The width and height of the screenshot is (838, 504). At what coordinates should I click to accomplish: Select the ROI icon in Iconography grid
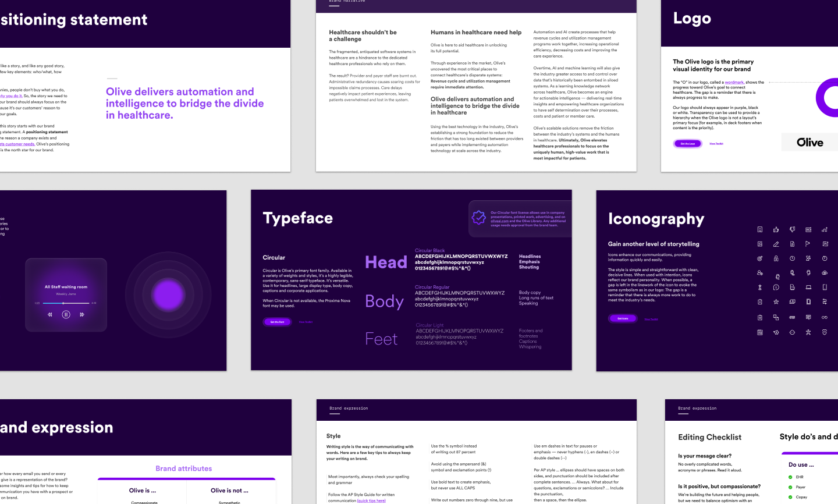point(808,229)
